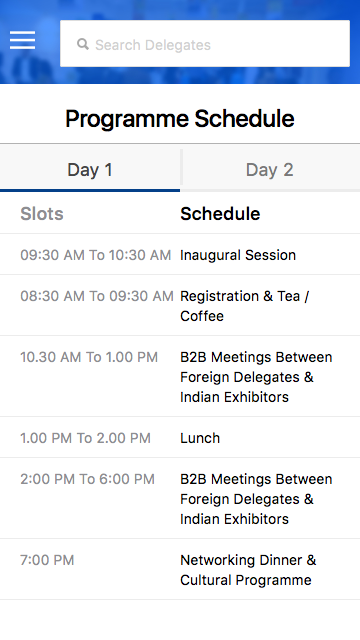Select Networking Dinner & Cultural Programme

click(x=248, y=570)
